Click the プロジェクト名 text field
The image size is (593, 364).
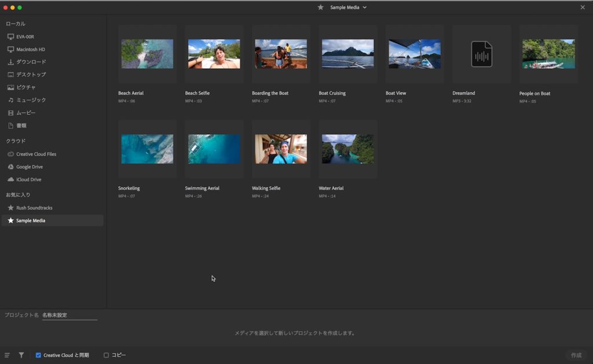[69, 315]
